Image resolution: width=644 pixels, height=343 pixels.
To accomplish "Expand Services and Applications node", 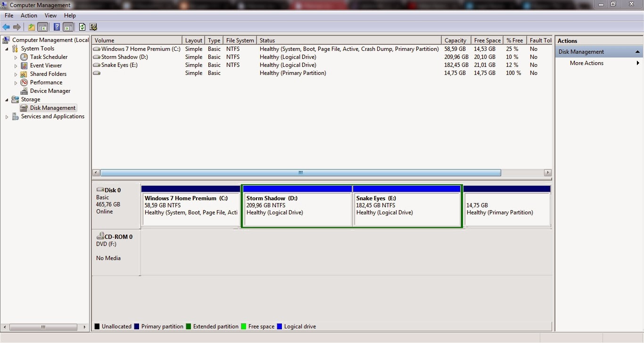I will (7, 117).
